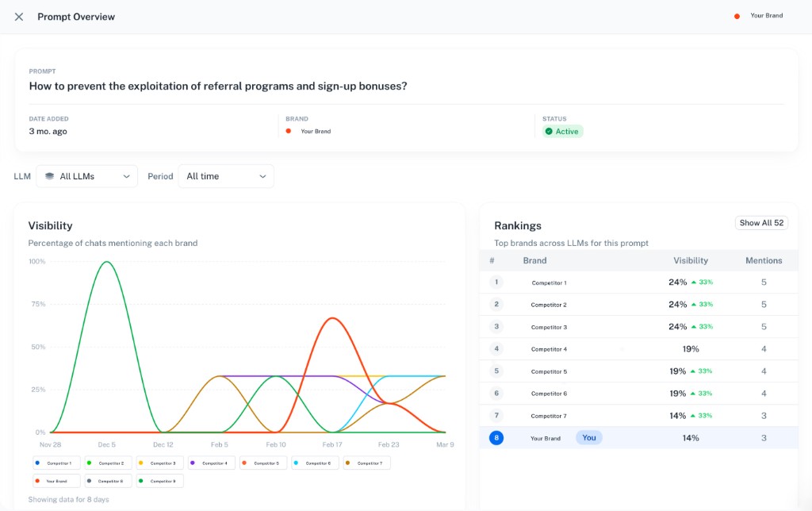The image size is (812, 511).
Task: Toggle Competitor 1 in chart legend
Action: (55, 463)
